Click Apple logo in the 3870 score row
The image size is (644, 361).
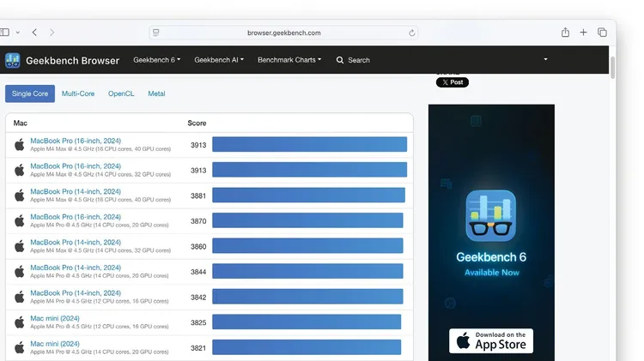click(19, 220)
